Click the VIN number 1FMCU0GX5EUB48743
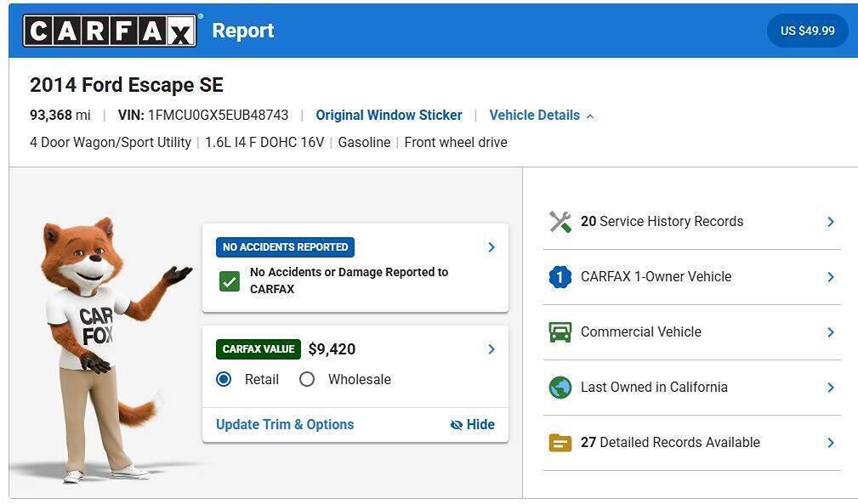858x504 pixels. [x=218, y=116]
